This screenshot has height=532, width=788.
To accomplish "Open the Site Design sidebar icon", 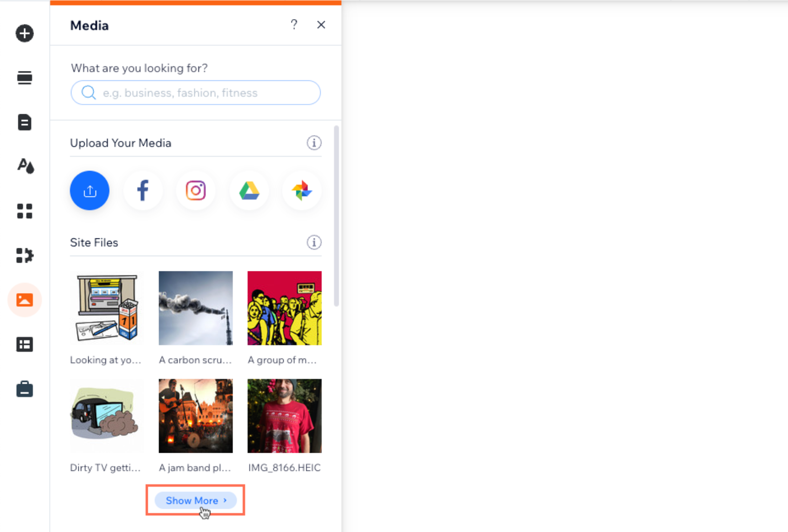I will tap(26, 166).
